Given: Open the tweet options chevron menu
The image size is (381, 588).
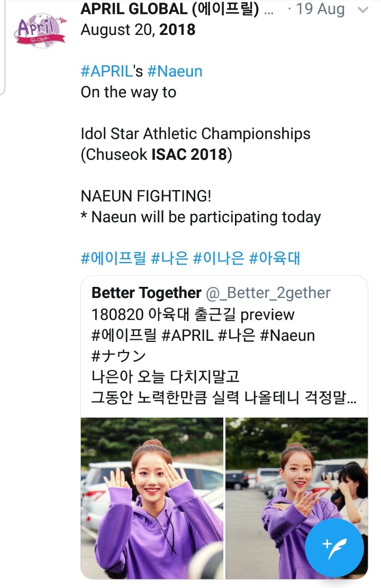Looking at the screenshot, I should click(x=363, y=10).
